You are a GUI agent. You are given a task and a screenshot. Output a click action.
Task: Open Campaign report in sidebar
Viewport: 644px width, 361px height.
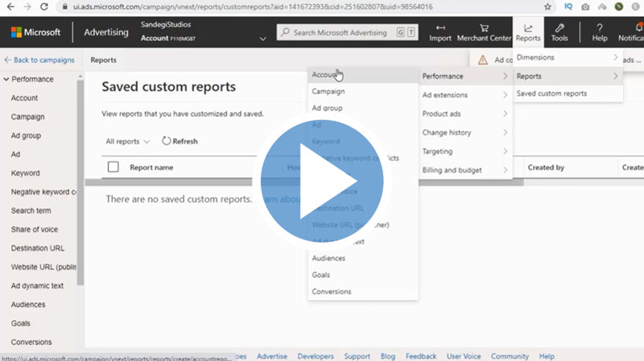click(27, 117)
